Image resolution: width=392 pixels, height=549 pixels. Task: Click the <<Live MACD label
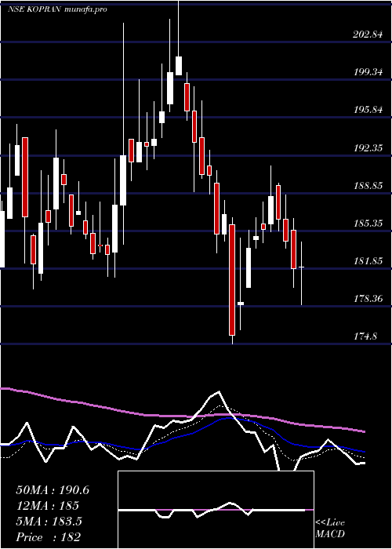click(x=330, y=528)
